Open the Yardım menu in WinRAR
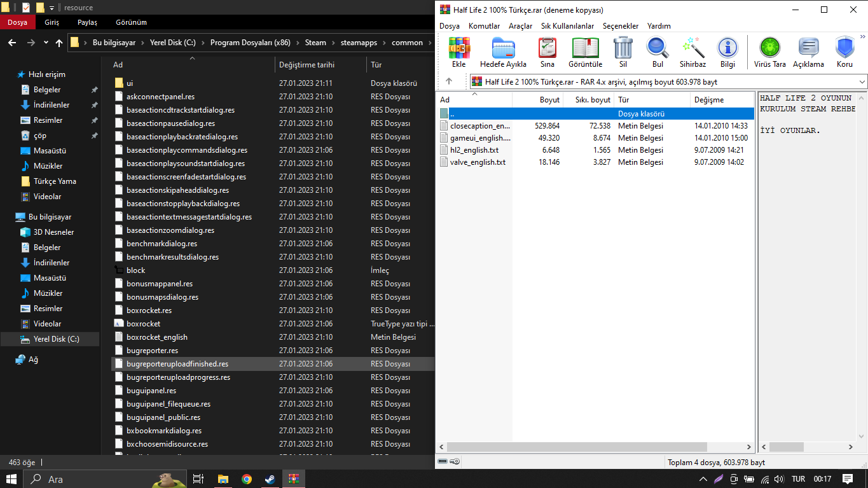The height and width of the screenshot is (488, 868). (x=659, y=26)
